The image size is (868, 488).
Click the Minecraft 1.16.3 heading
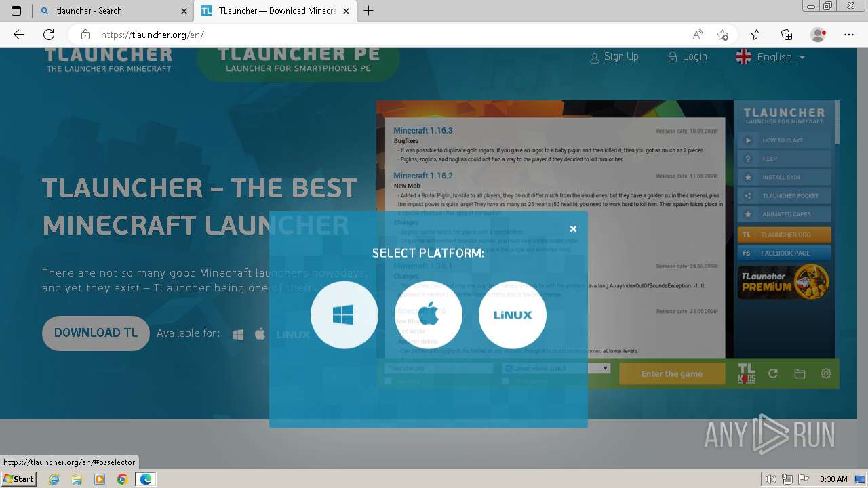pos(423,130)
